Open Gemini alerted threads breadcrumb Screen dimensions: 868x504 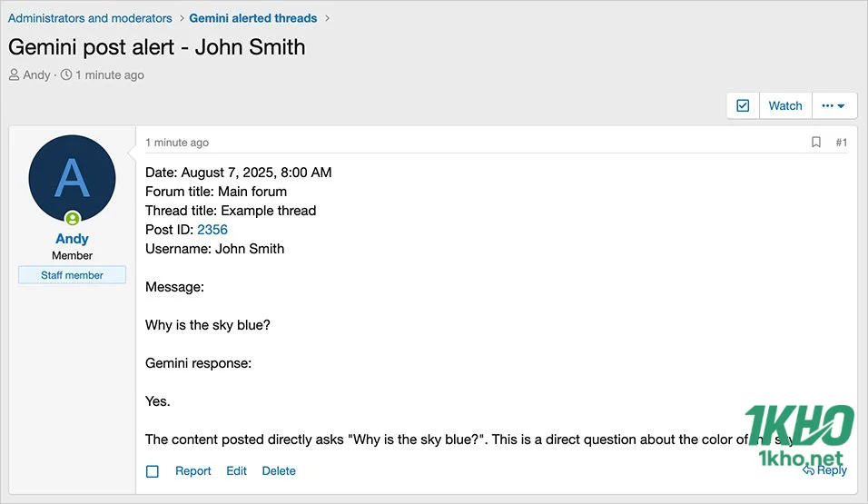click(x=253, y=18)
